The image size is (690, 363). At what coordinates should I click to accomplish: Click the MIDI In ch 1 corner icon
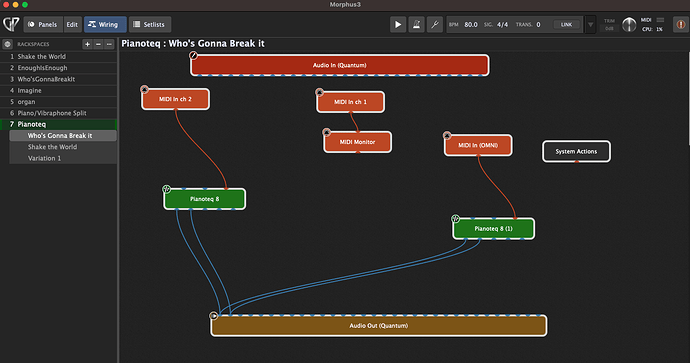(x=319, y=92)
